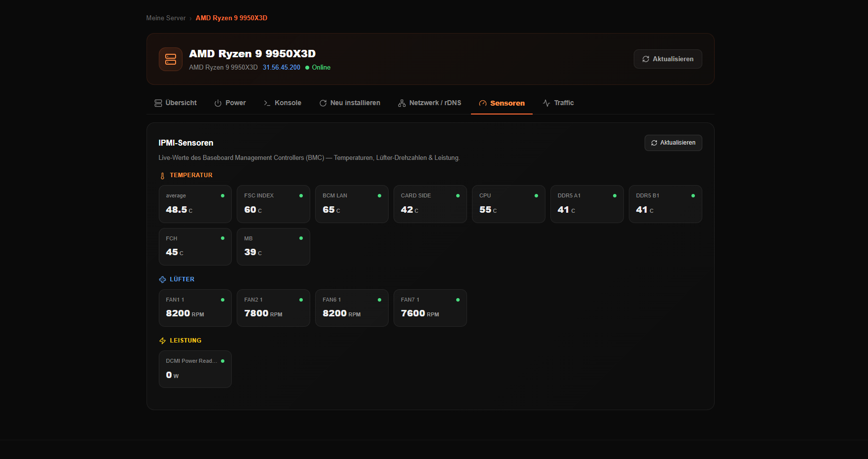Image resolution: width=868 pixels, height=459 pixels.
Task: Open the Übersicht tab
Action: coord(176,103)
